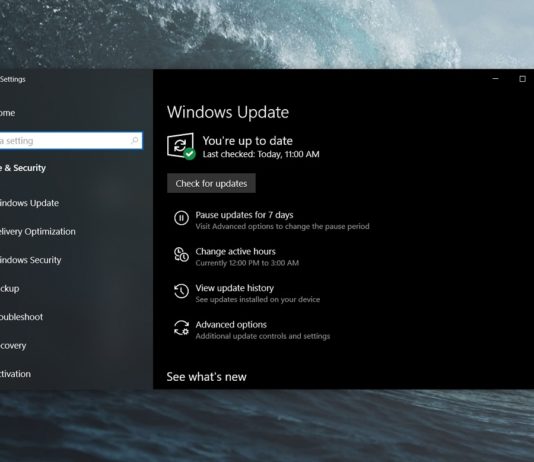Click See updates installed on your device text
The width and height of the screenshot is (534, 462).
pyautogui.click(x=258, y=300)
